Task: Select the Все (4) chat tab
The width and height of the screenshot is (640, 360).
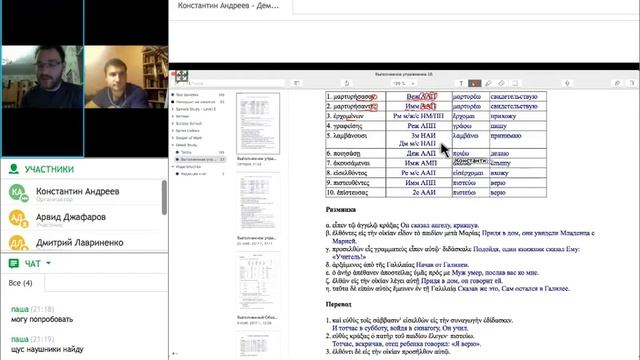Action: (20, 283)
